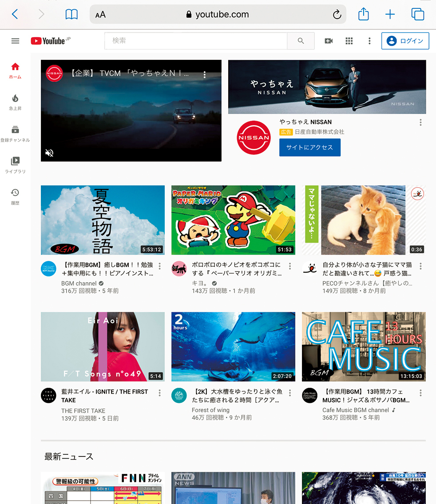Click the サイトにアクセス button

click(309, 147)
